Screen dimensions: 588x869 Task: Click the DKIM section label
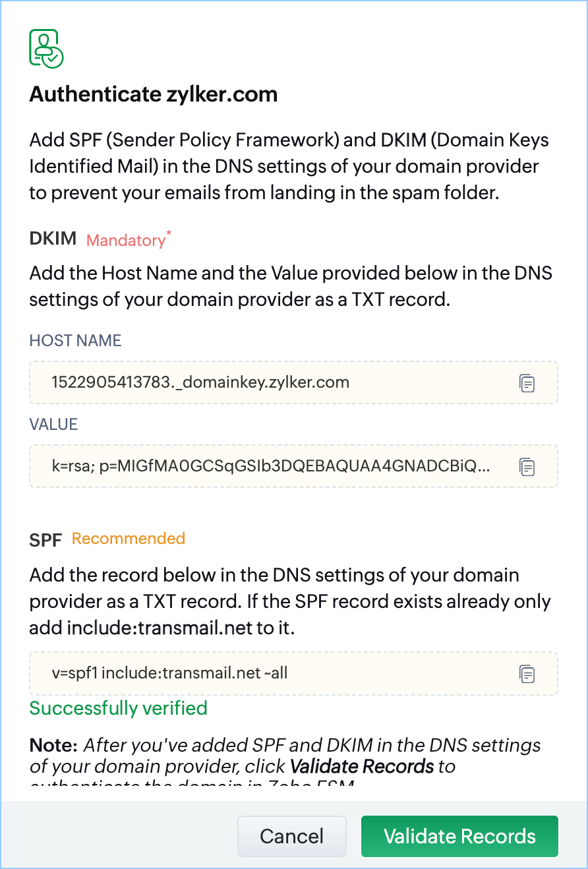53,239
